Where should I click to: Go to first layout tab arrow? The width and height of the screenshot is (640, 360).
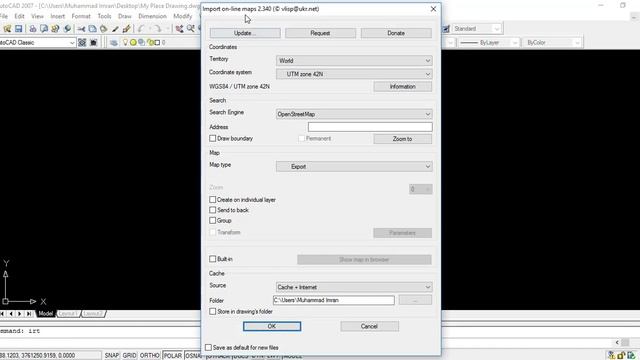point(2,313)
